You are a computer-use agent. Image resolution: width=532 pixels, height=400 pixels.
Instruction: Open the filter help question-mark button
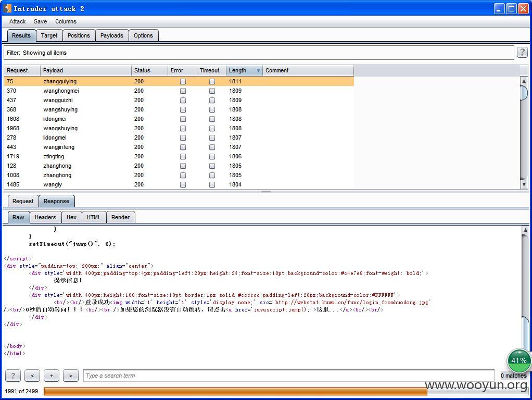tap(522, 52)
